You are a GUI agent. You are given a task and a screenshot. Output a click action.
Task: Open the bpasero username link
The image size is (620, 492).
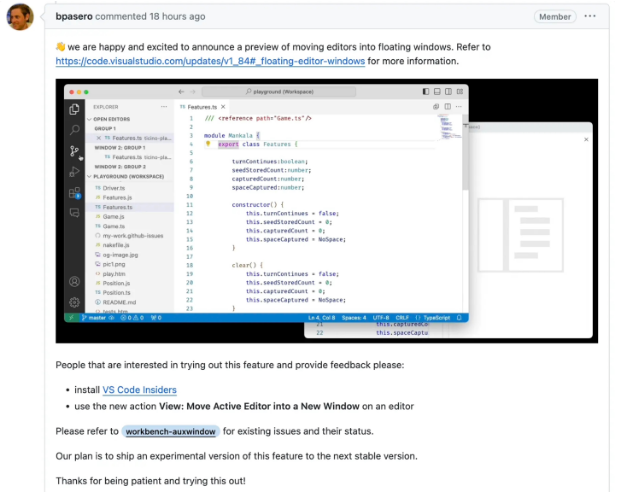(x=74, y=17)
